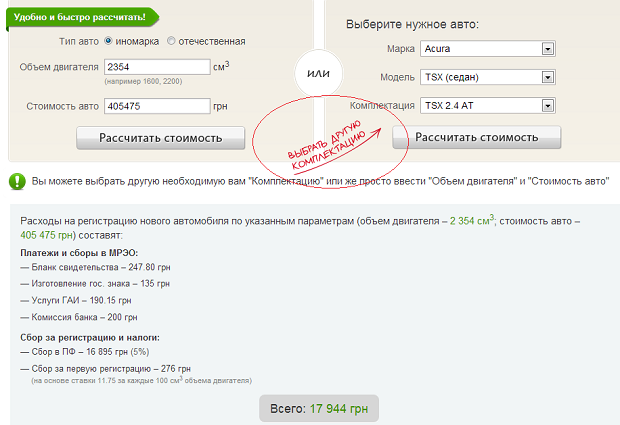Click the green "Удобно и быстро рассчитать!" header tab
Screen dimensions: 620x425
click(79, 17)
